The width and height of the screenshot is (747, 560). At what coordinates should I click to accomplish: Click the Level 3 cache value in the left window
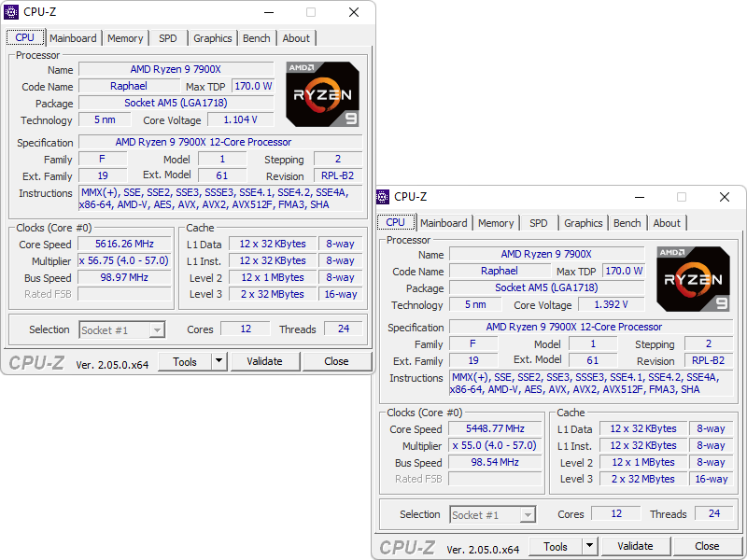coord(273,294)
